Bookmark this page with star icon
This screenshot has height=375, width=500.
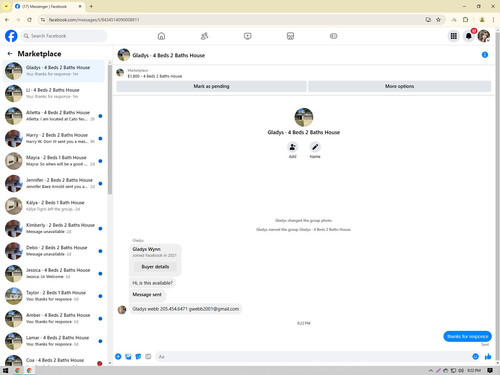[438, 20]
